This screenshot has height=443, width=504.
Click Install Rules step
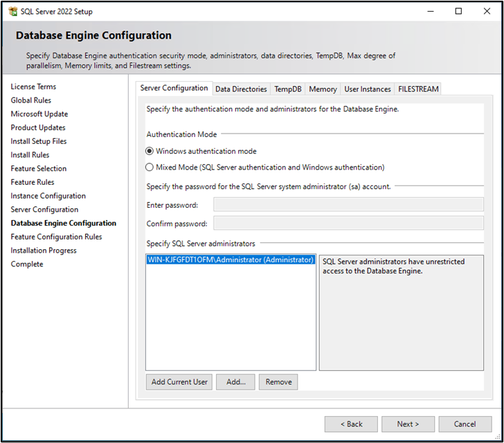pyautogui.click(x=30, y=155)
